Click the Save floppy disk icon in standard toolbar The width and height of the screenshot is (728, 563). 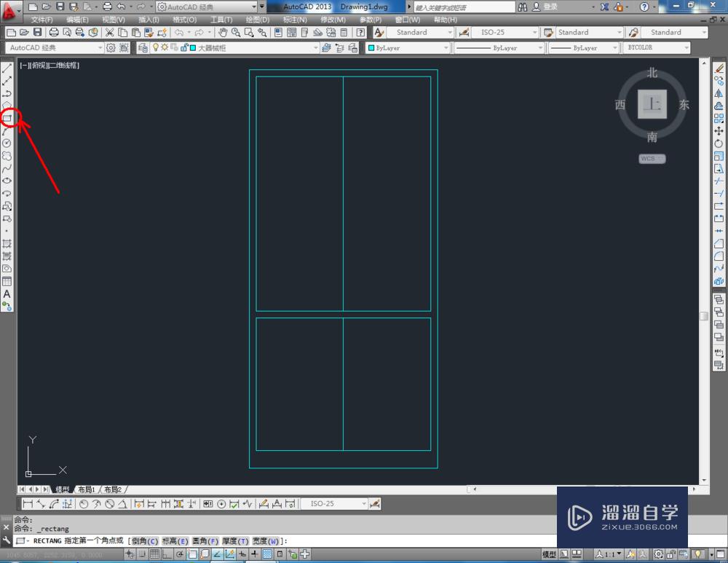[38, 32]
